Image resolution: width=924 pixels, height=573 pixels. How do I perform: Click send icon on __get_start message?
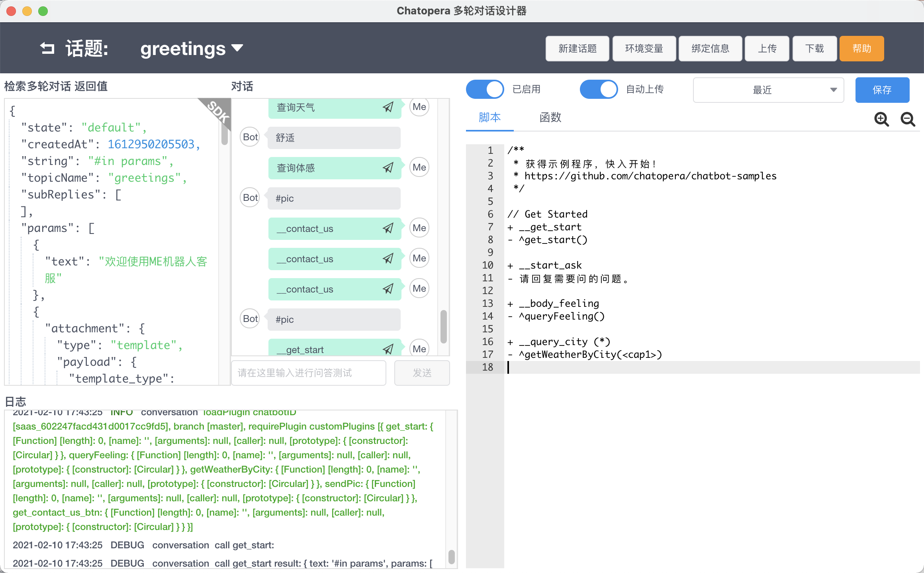click(388, 349)
